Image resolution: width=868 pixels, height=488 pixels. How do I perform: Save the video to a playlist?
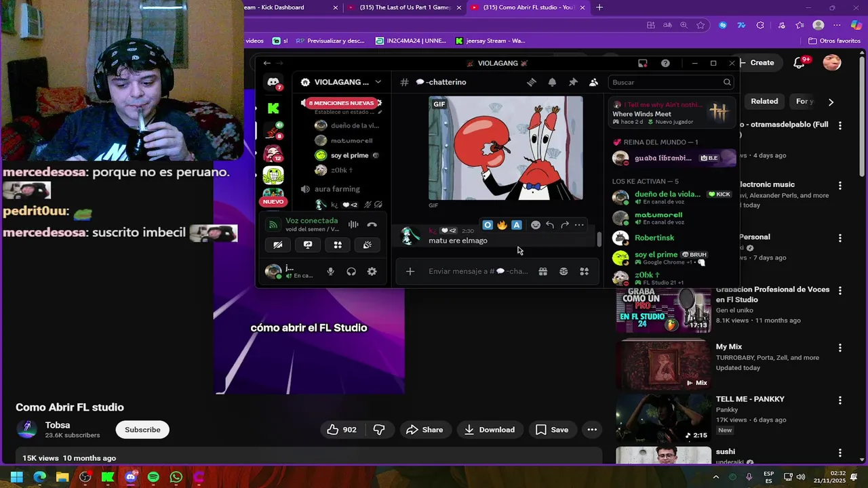(551, 430)
